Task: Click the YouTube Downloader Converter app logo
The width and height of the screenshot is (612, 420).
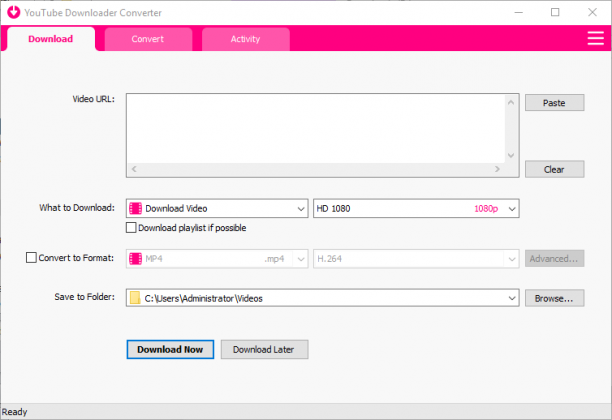Action: [14, 12]
